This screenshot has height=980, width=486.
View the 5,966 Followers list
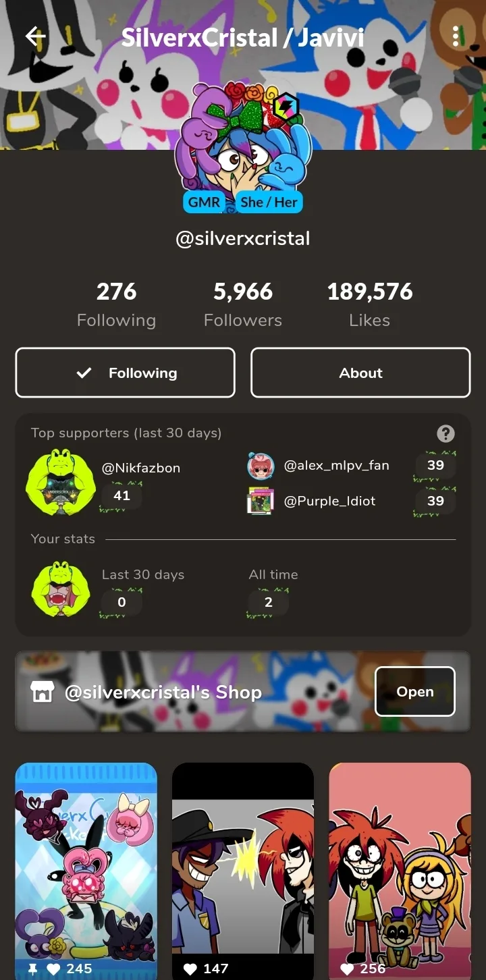point(243,304)
